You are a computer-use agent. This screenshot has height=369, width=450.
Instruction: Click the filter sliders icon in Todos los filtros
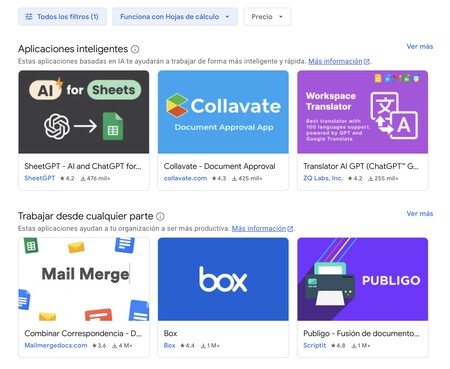pos(29,17)
